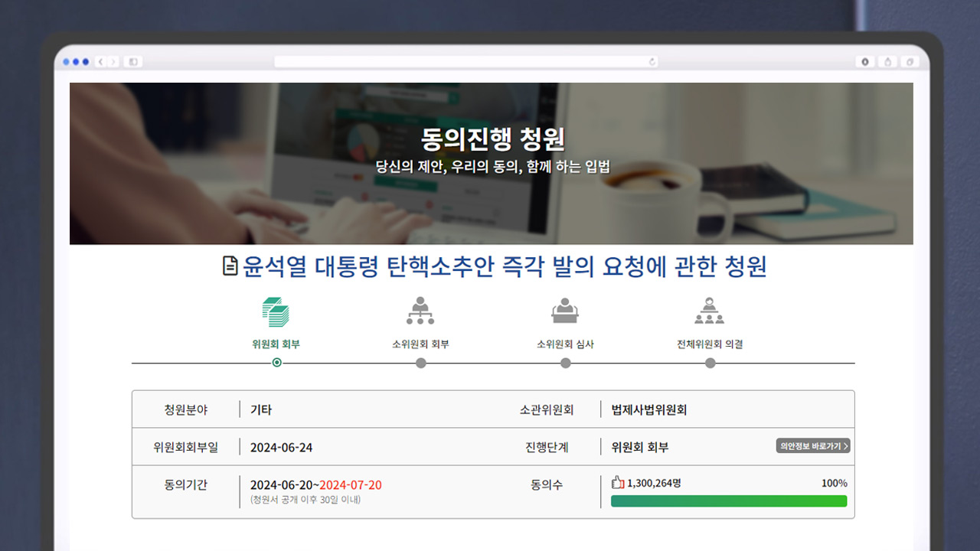Select the green active circle under 위원회 회부
This screenshot has width=980, height=551.
276,362
